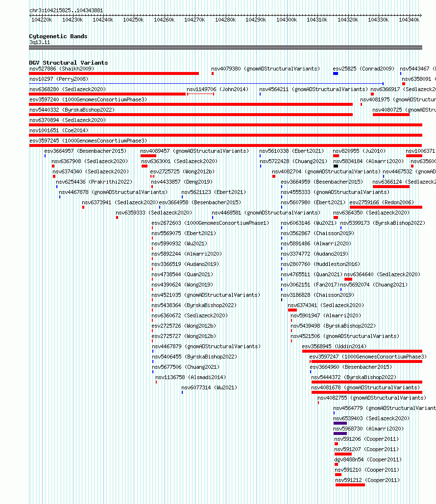Image resolution: width=436 pixels, height=504 pixels.
Task: Click the DGV Structural Variants track title
Action: pos(69,63)
